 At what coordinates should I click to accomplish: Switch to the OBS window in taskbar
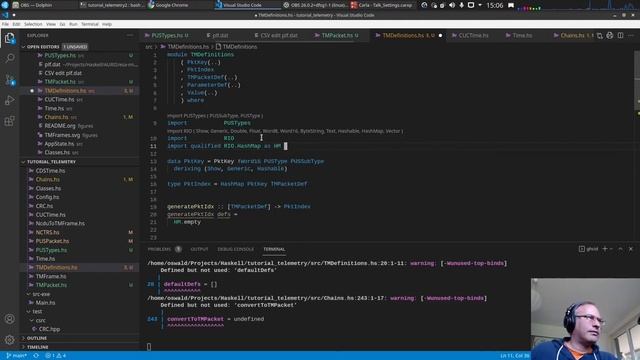(315, 5)
